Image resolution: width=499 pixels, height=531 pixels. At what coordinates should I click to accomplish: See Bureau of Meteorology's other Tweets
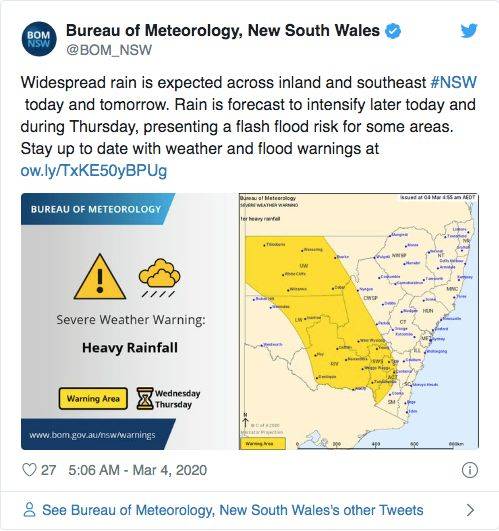(x=233, y=510)
